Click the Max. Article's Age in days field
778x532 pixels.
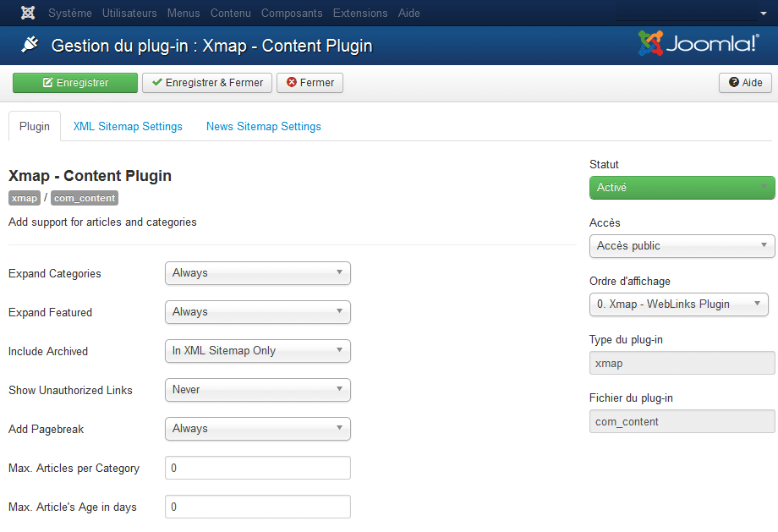257,507
